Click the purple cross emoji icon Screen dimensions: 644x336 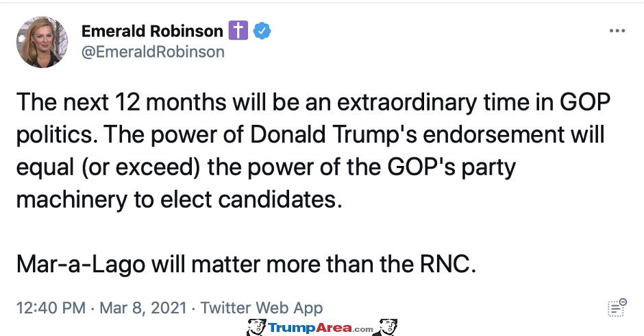click(238, 30)
